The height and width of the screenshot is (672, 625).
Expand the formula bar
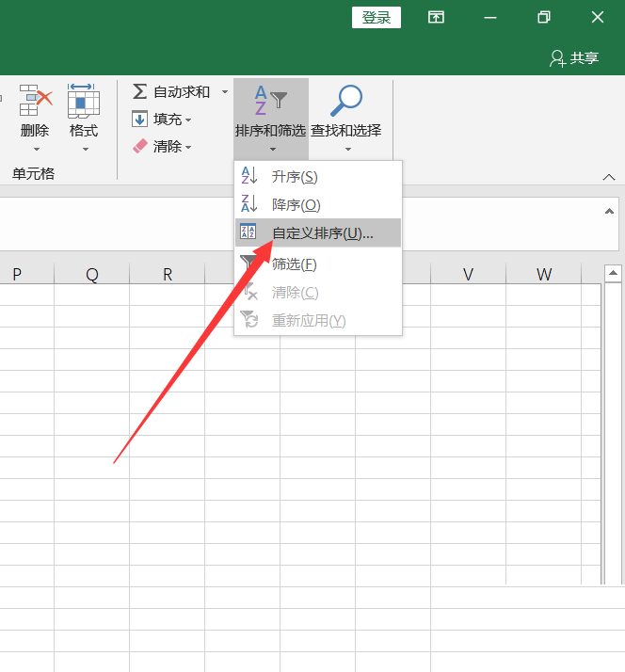[x=609, y=211]
